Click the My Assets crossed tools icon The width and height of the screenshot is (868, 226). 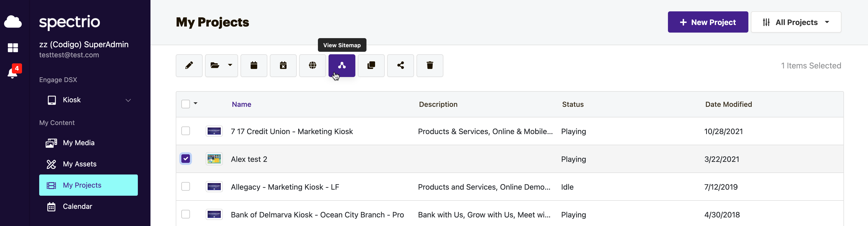(x=51, y=164)
